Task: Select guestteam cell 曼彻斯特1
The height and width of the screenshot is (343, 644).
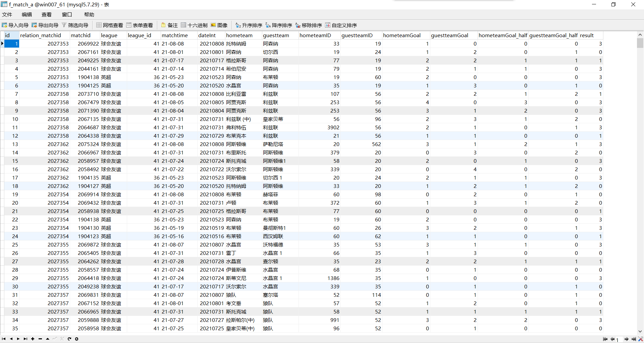Action: pos(280,228)
